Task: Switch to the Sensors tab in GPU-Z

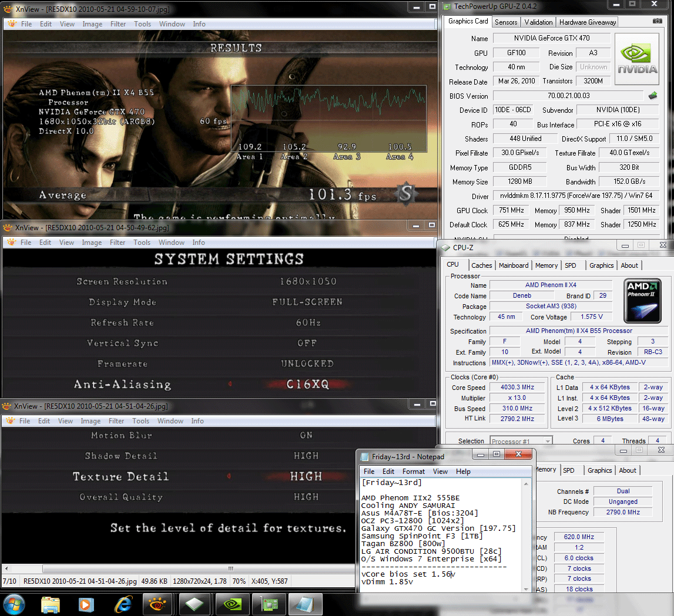Action: pyautogui.click(x=506, y=22)
